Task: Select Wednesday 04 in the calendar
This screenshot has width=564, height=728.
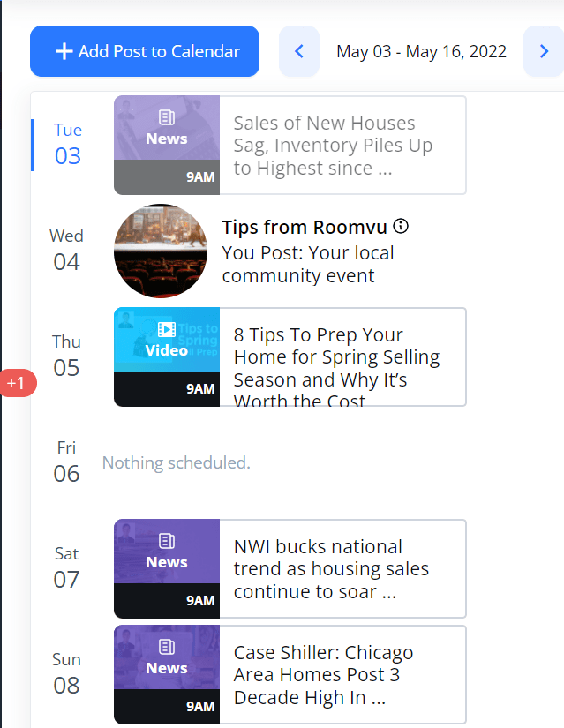Action: point(67,251)
